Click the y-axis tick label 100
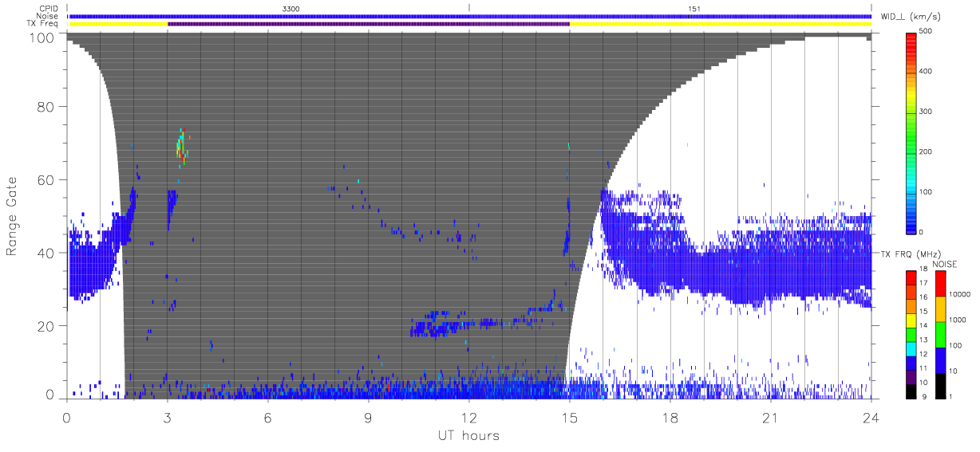 point(42,37)
